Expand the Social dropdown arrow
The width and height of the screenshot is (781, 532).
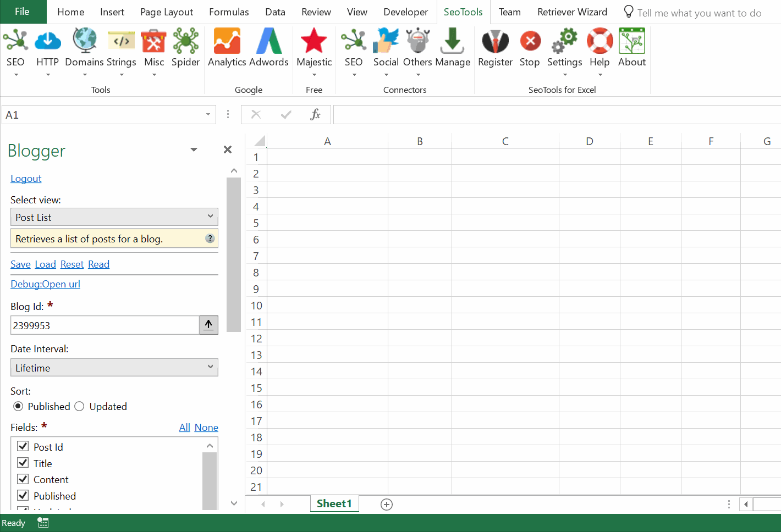[386, 75]
